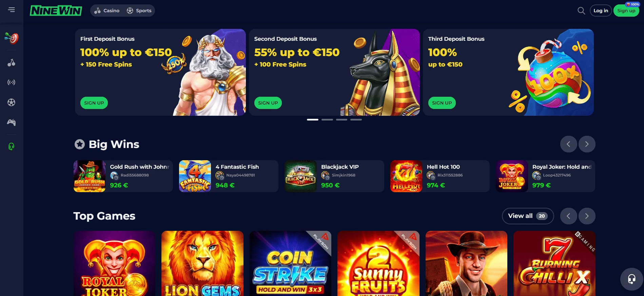The height and width of the screenshot is (296, 644).
Task: Open floating live chat headset button
Action: point(631,279)
